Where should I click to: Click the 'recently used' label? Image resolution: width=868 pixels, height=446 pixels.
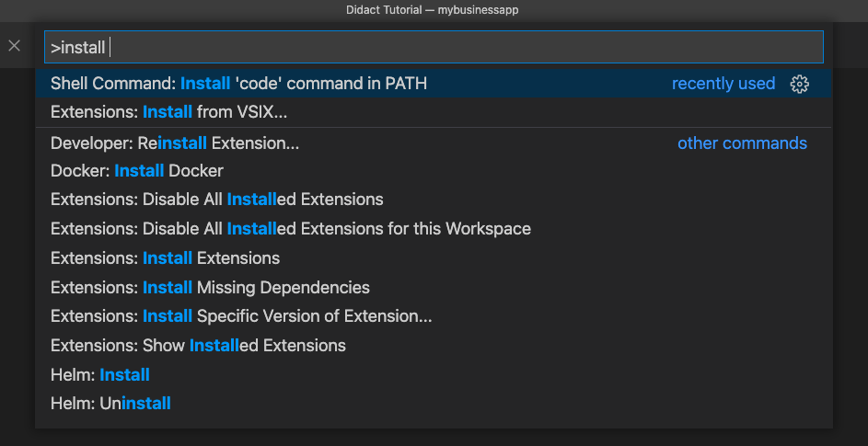pos(723,84)
